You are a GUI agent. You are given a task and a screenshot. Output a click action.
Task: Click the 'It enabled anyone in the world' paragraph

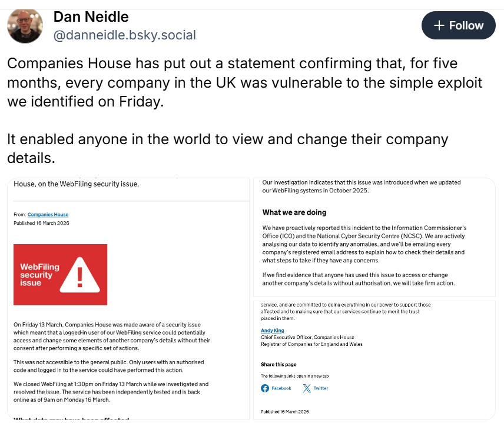click(228, 149)
